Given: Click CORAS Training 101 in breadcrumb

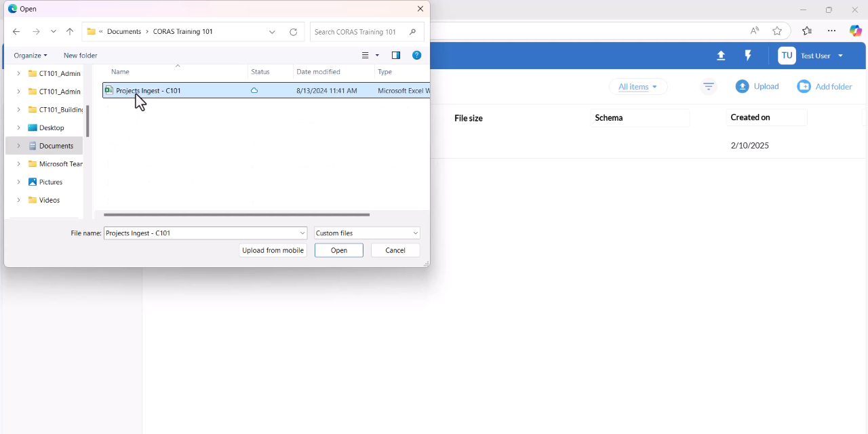Looking at the screenshot, I should click(x=183, y=32).
